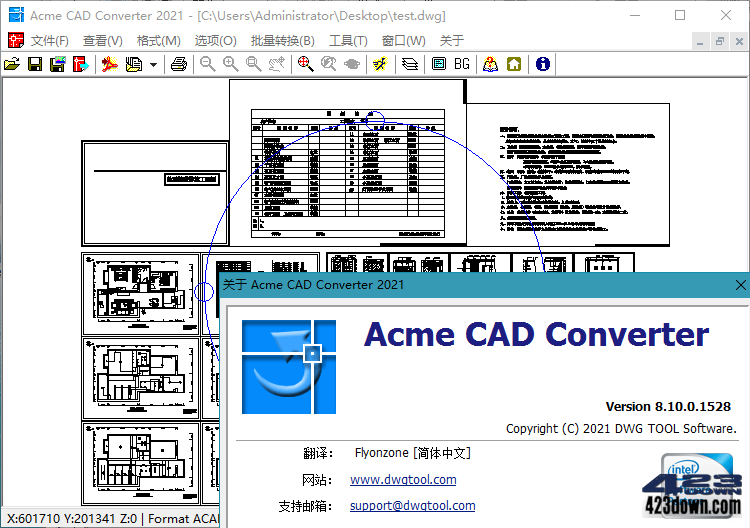Open the 文件(F) menu
Viewport: 750px width, 528px height.
pyautogui.click(x=50, y=40)
